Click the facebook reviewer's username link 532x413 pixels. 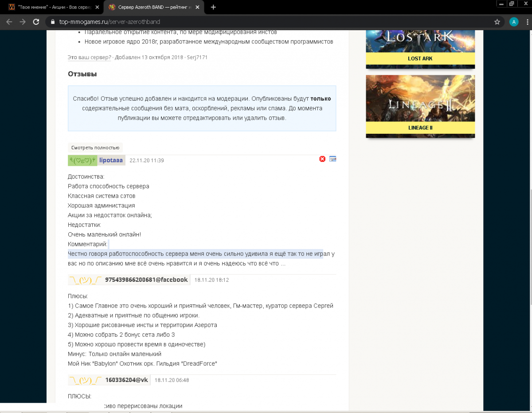[x=146, y=280]
